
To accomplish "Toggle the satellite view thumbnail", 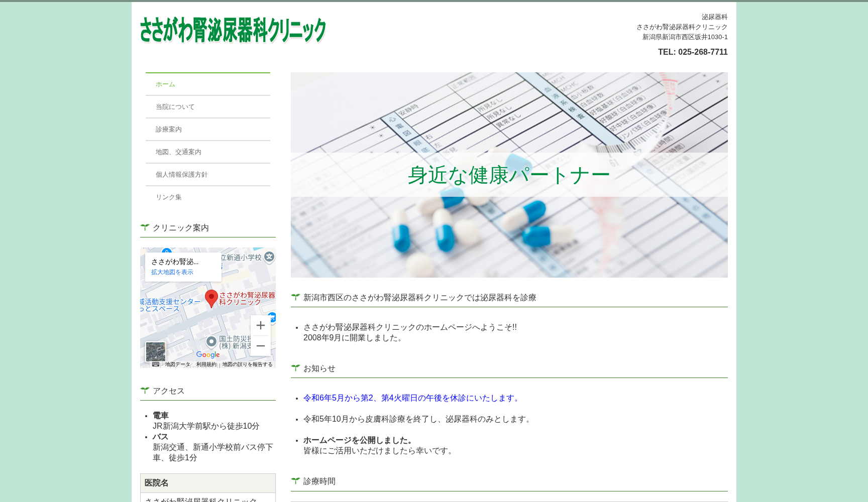I will click(x=156, y=351).
